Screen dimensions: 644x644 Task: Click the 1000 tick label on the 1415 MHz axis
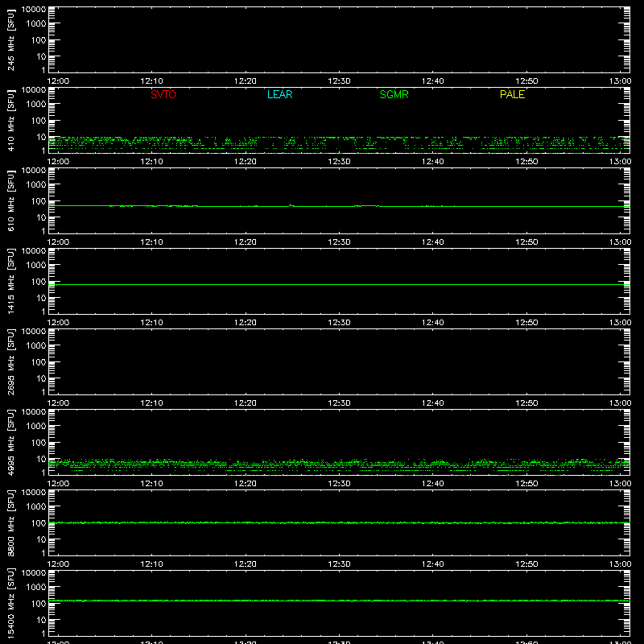tap(36, 266)
